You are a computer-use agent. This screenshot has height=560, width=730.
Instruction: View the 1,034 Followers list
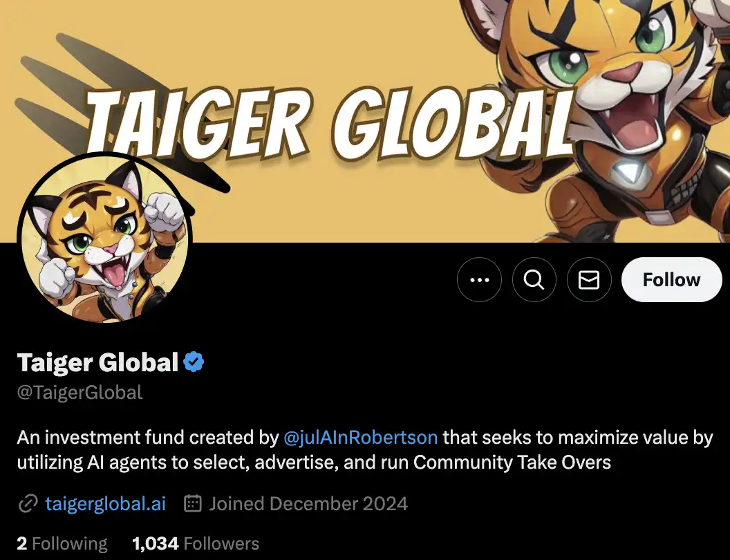[196, 543]
